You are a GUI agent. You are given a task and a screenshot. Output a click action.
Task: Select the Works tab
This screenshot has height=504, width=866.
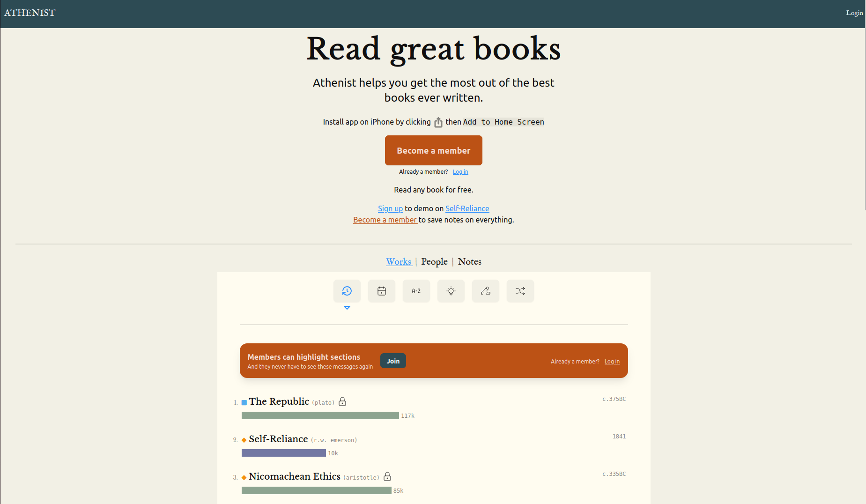coord(399,261)
